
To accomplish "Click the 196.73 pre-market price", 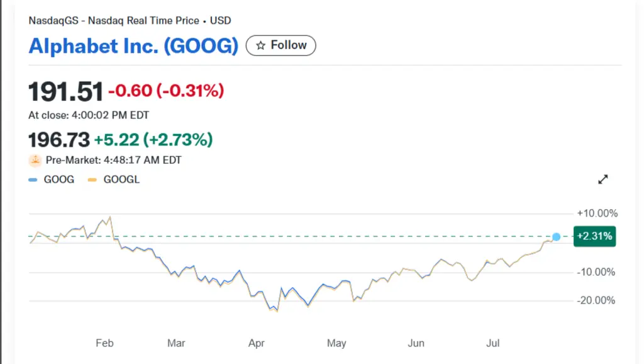I will [59, 140].
